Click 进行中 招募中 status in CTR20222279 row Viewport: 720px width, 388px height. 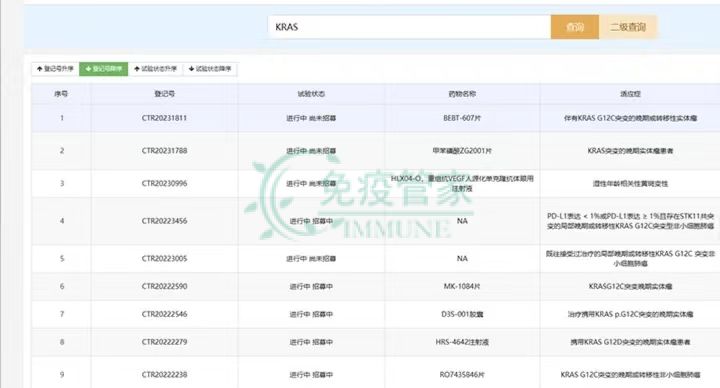[311, 342]
